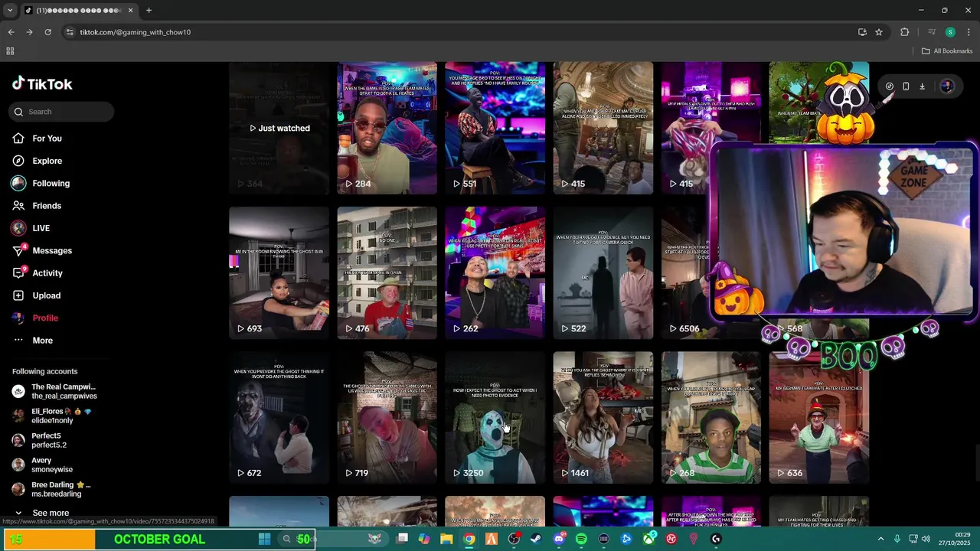Go to the Following feed

(x=51, y=184)
